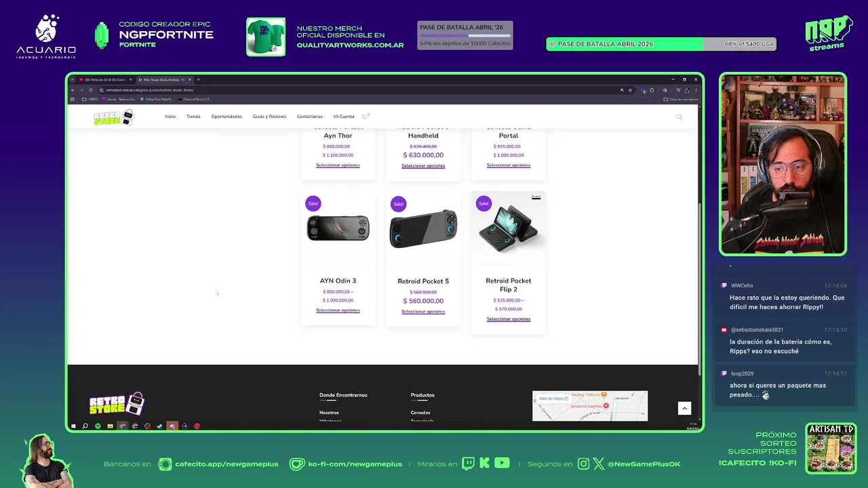Open the Prince of Persia bookmark
The height and width of the screenshot is (488, 868).
(x=195, y=99)
